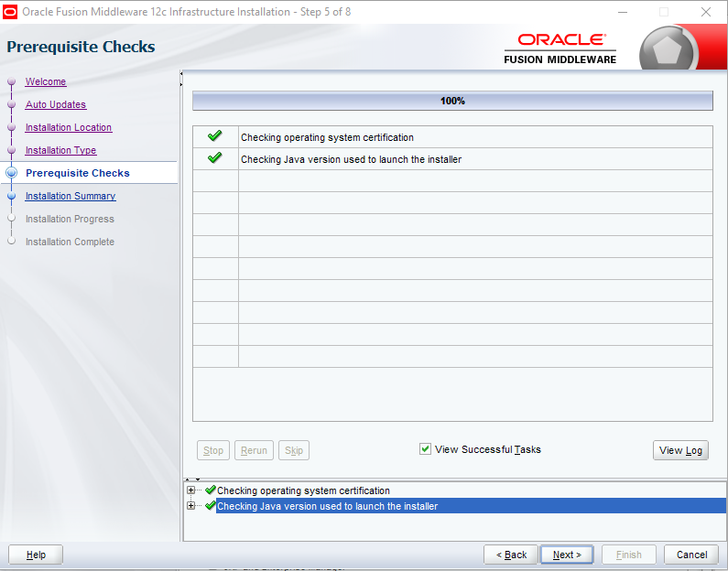This screenshot has height=571, width=728.
Task: Go to Installation Type step
Action: point(60,150)
